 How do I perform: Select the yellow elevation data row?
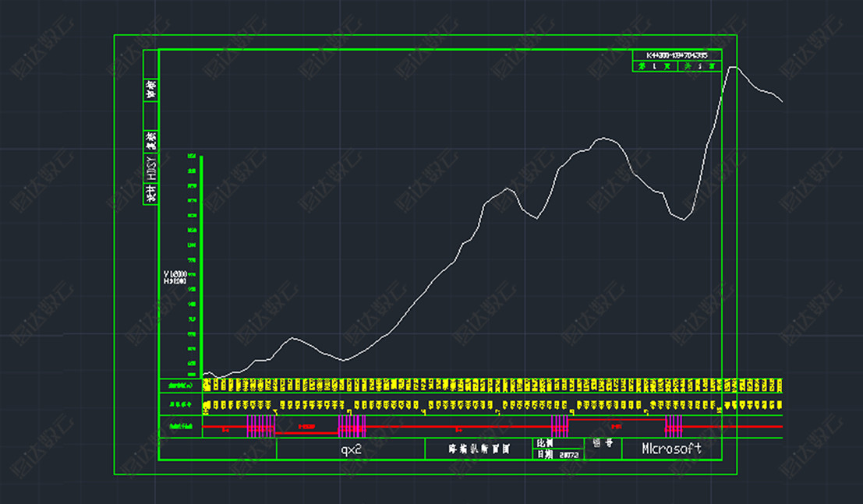[x=491, y=386]
